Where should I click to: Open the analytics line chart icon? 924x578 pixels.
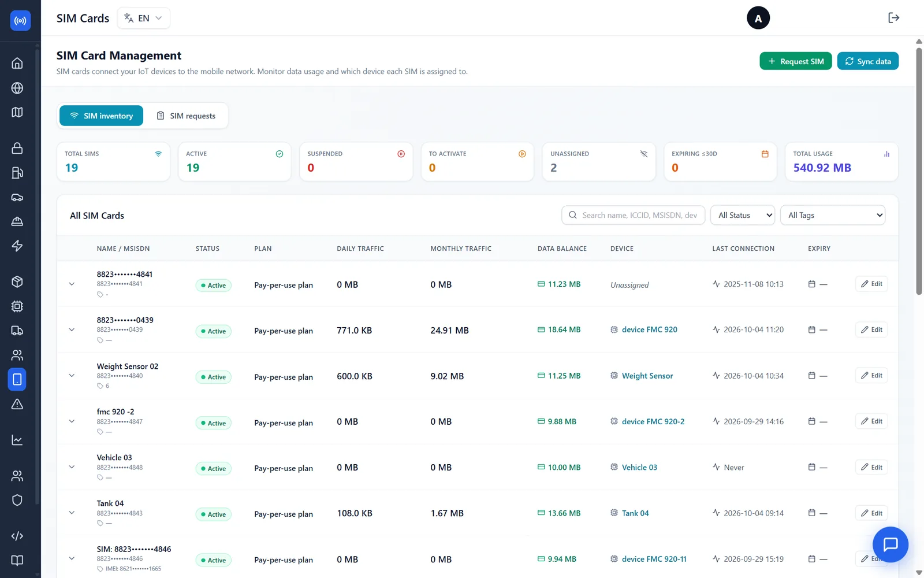click(x=17, y=440)
